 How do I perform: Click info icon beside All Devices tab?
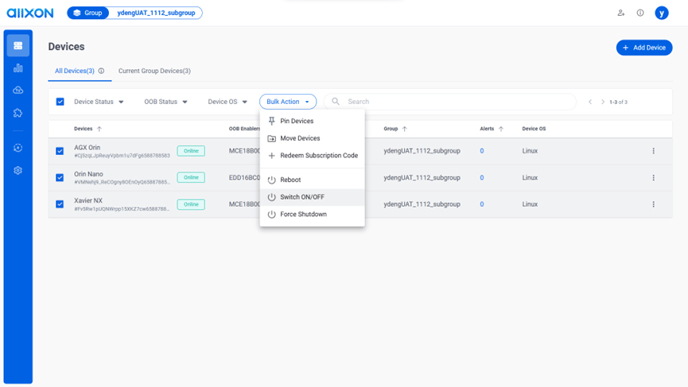point(101,71)
